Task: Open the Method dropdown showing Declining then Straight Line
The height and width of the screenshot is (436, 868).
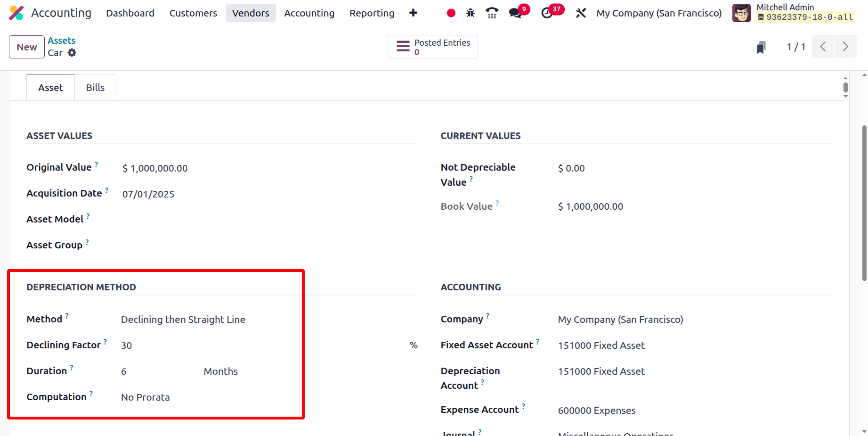Action: [x=183, y=319]
